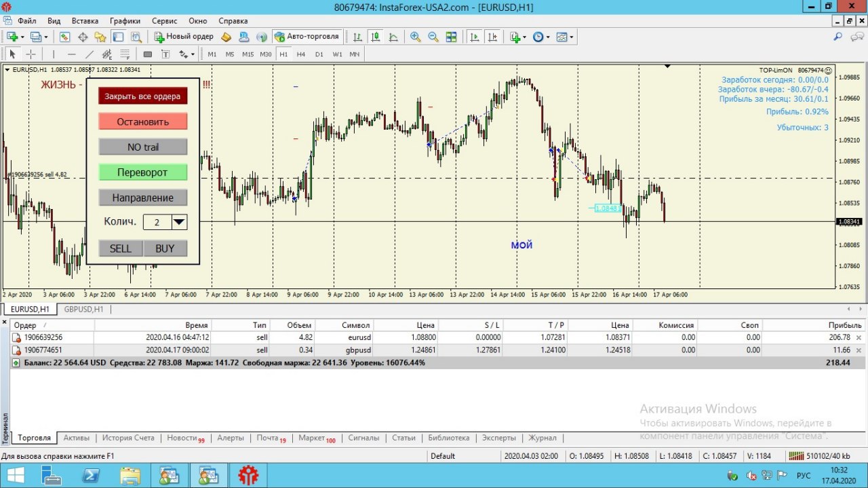Open the signals broadcast icon
This screenshot has width=868, height=488.
pyautogui.click(x=262, y=37)
